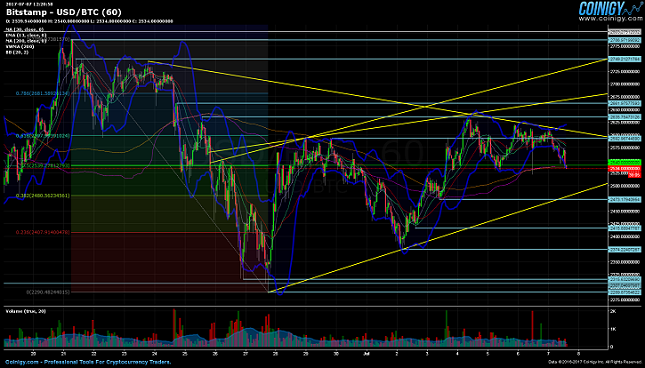645x368 pixels.
Task: Click the O/H/L/C price readout line
Action: coord(89,21)
